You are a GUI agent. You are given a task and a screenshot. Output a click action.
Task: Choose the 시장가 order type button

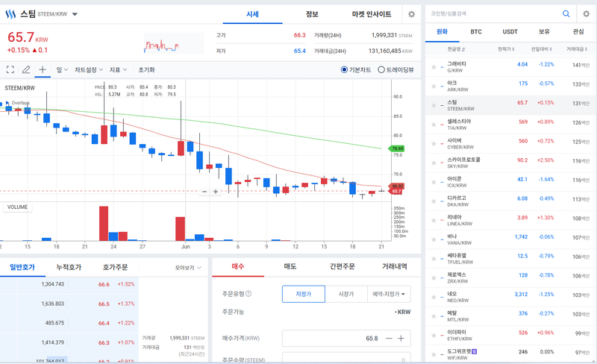(346, 294)
